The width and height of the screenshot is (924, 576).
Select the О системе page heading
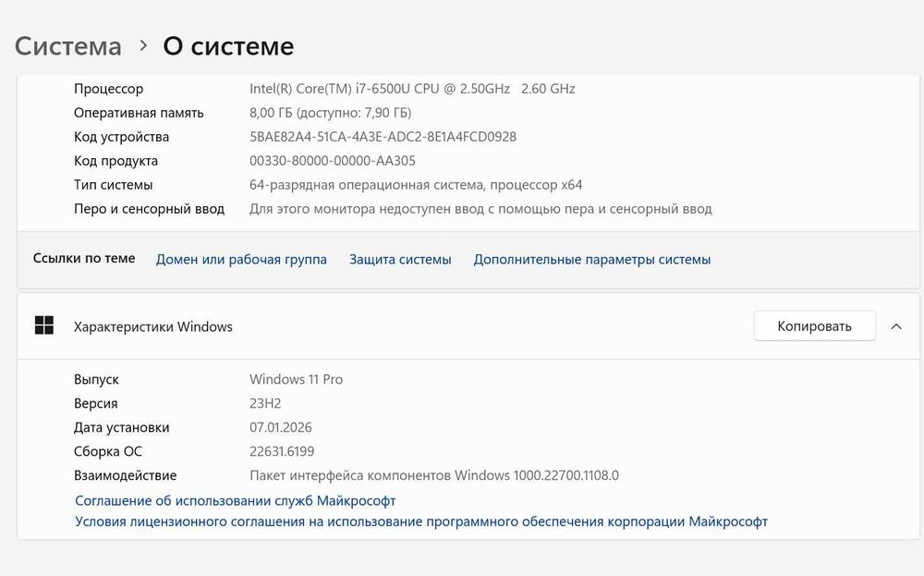point(228,46)
